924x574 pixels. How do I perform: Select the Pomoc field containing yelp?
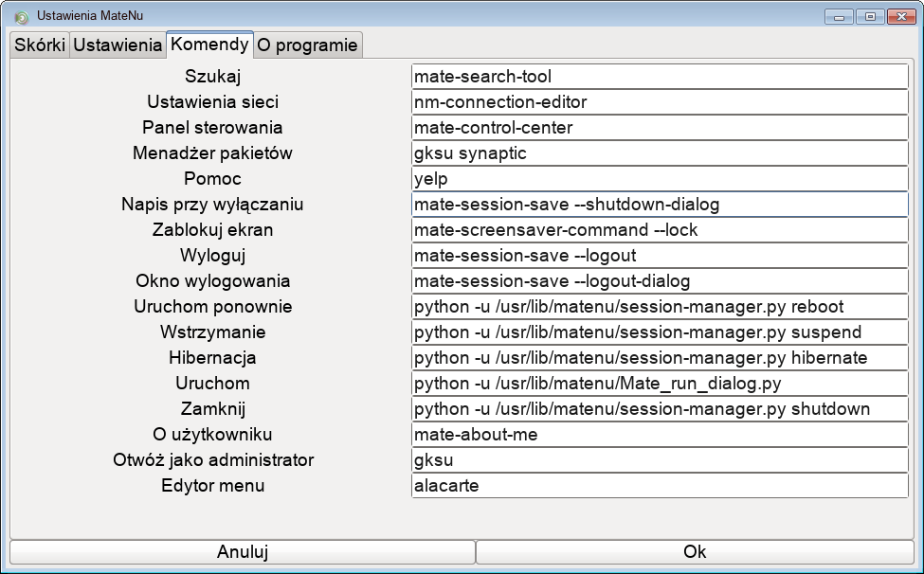click(660, 179)
